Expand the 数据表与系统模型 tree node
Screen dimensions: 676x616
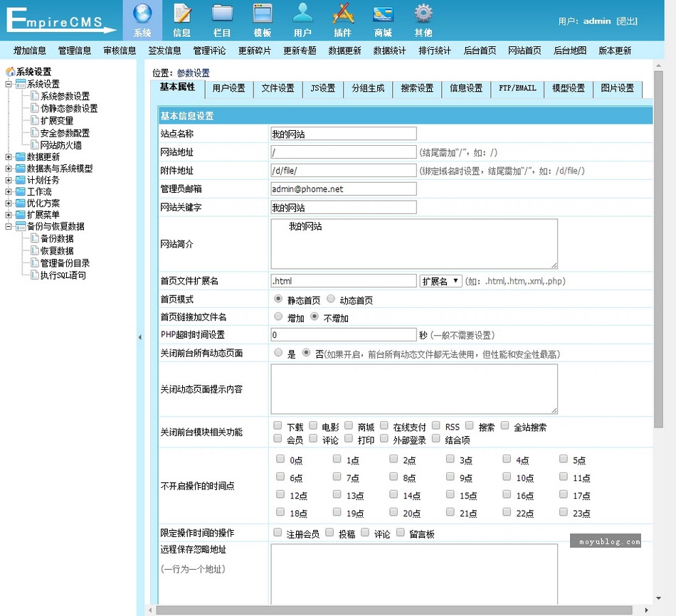(9, 168)
